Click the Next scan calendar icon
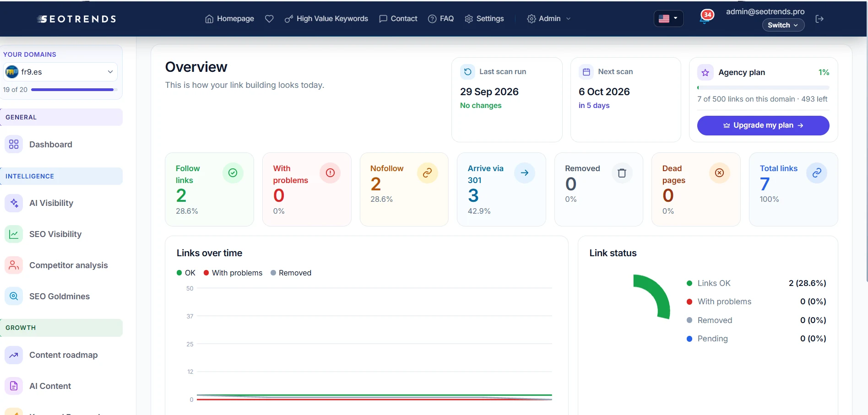Viewport: 868px width, 415px height. point(586,72)
